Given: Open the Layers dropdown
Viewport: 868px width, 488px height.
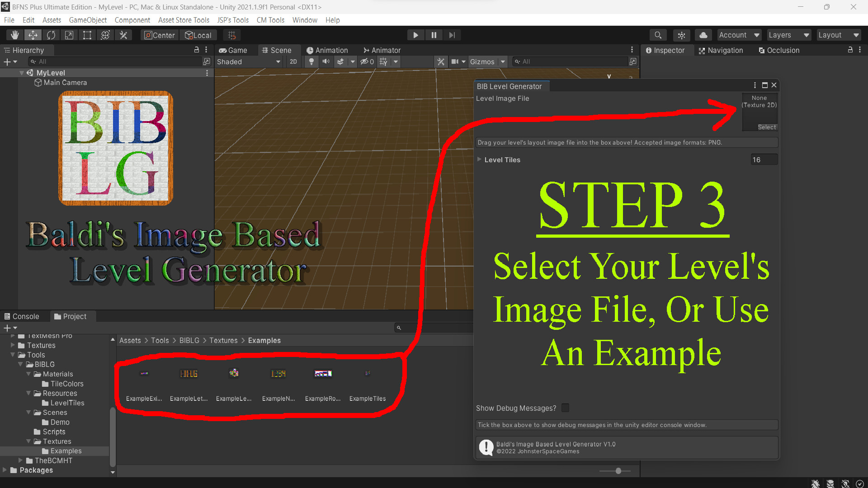Looking at the screenshot, I should point(788,35).
